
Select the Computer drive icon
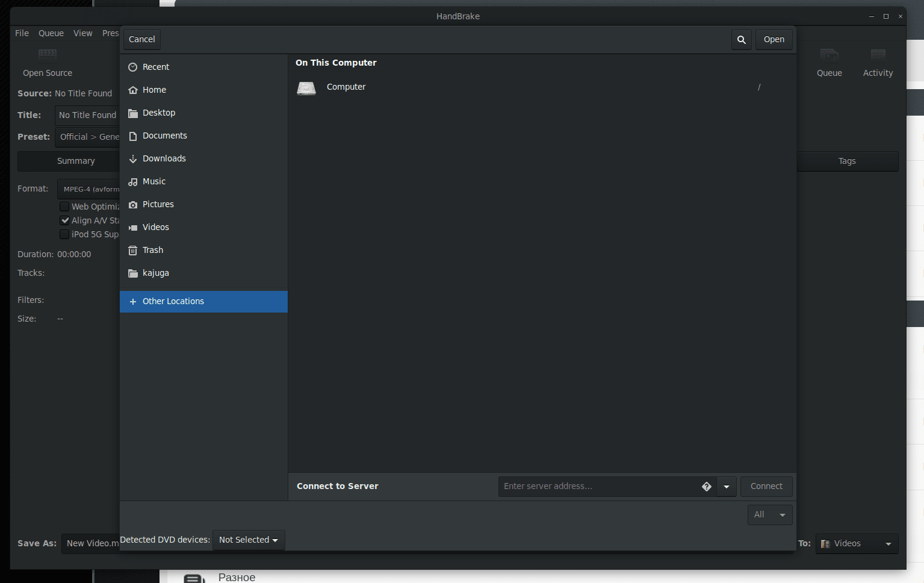point(306,88)
